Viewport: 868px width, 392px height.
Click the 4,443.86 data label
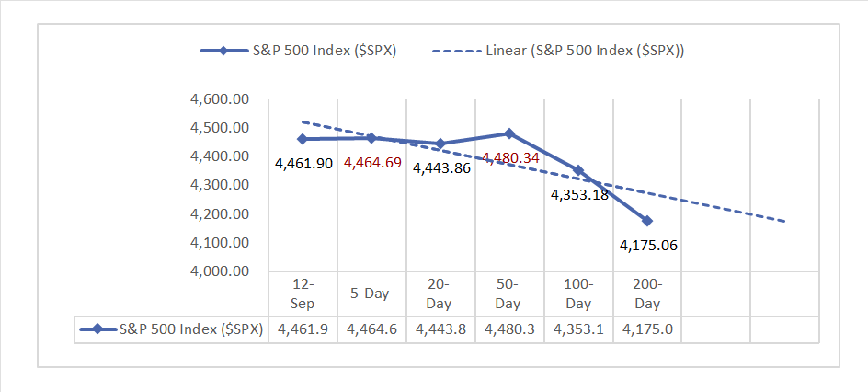click(x=441, y=168)
